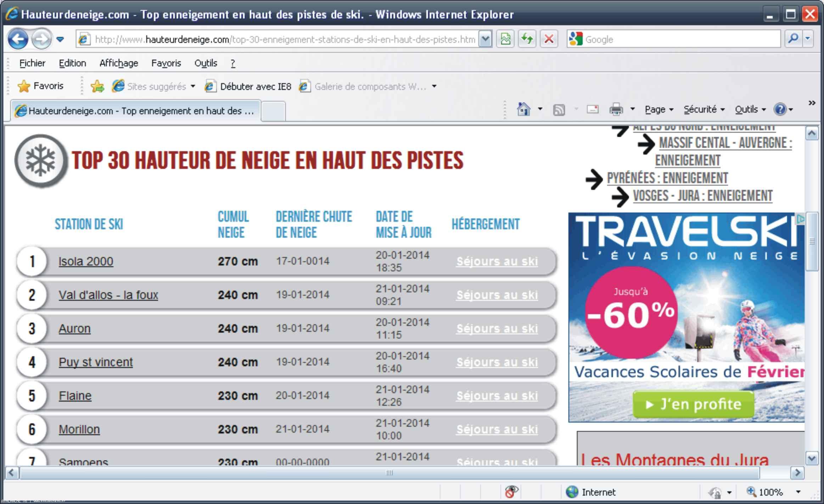Go forward with the Forward arrow button
The height and width of the screenshot is (504, 824).
click(41, 39)
